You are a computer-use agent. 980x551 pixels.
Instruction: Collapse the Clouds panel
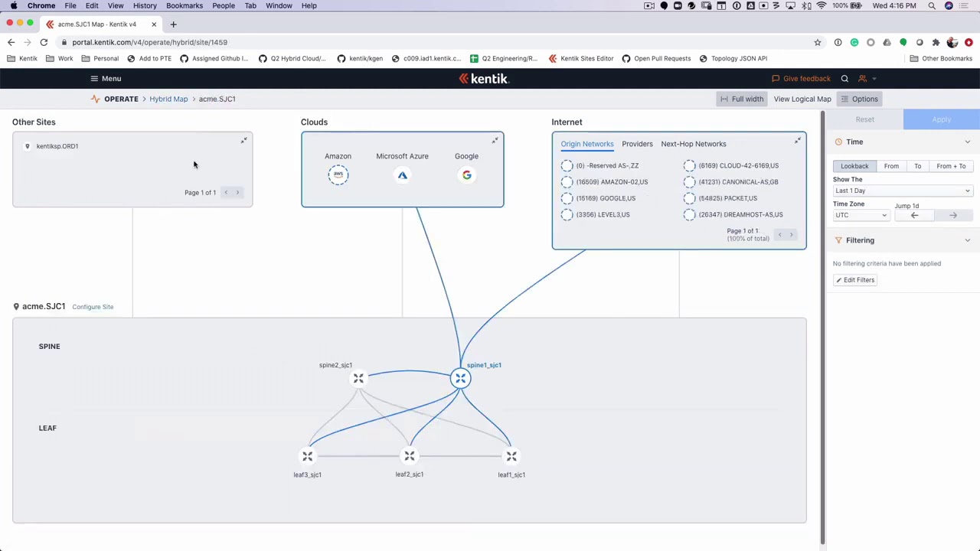[x=495, y=141]
